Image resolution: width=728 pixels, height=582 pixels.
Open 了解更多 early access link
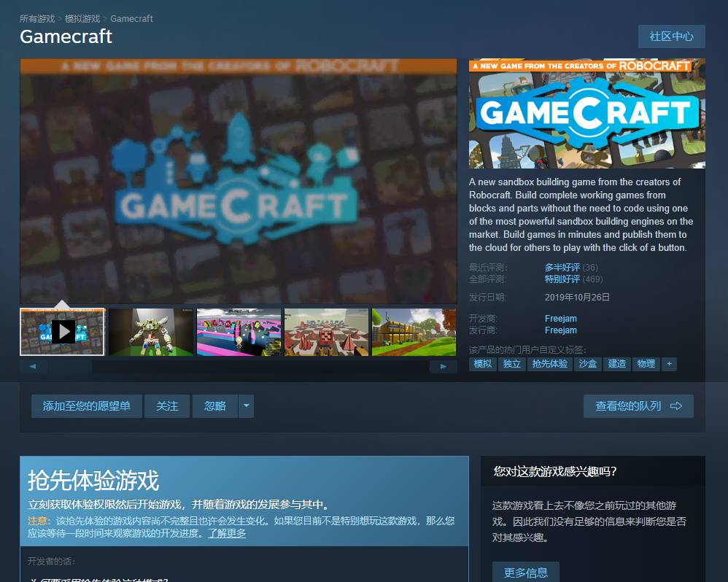click(x=227, y=533)
